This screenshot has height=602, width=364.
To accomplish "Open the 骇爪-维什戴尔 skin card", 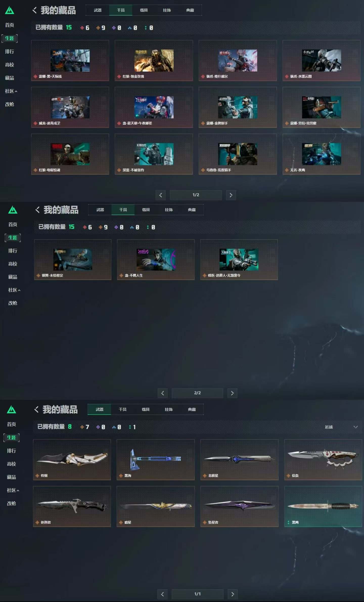I will pyautogui.click(x=238, y=60).
